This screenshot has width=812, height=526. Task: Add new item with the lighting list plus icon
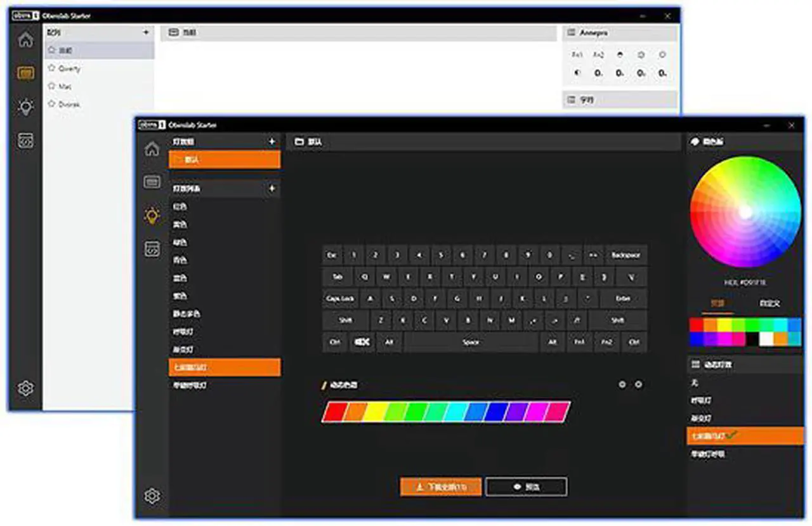[272, 188]
